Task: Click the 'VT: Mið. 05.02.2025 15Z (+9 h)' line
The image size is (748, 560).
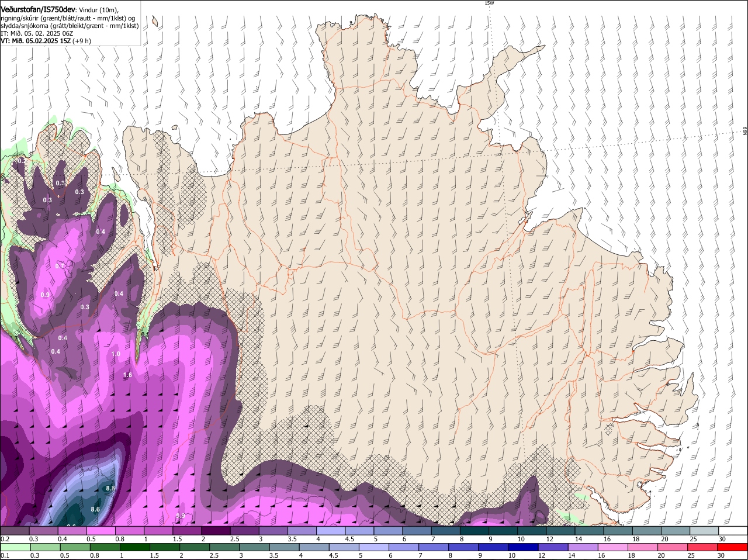Action: pyautogui.click(x=46, y=41)
